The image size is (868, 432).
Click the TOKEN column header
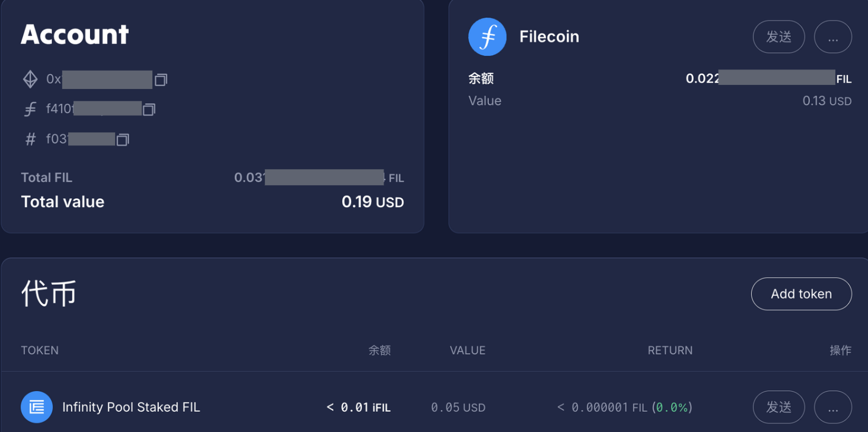pyautogui.click(x=39, y=350)
